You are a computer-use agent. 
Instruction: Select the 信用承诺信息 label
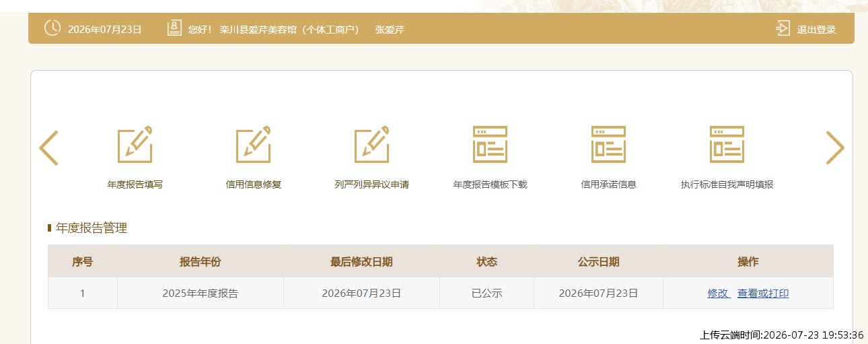click(609, 184)
